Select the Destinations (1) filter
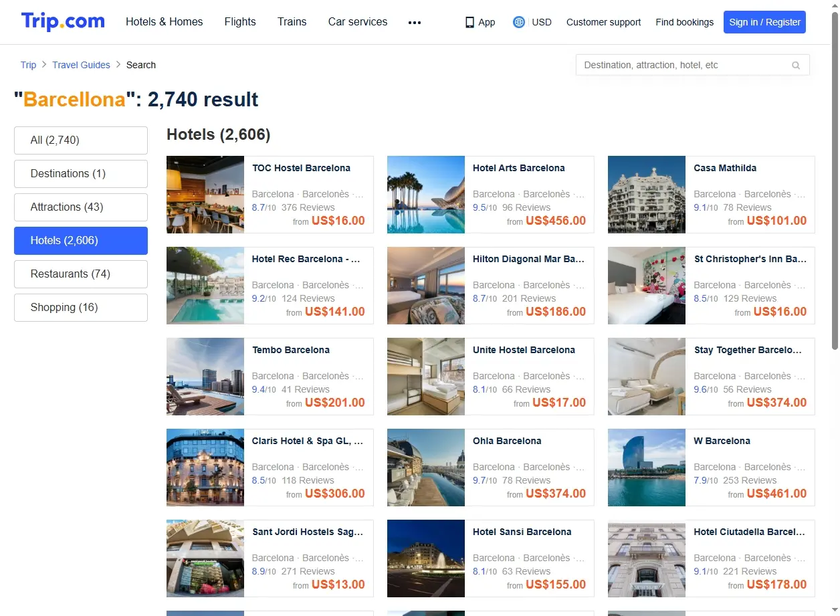Screen dimensions: 840x616 point(81,174)
